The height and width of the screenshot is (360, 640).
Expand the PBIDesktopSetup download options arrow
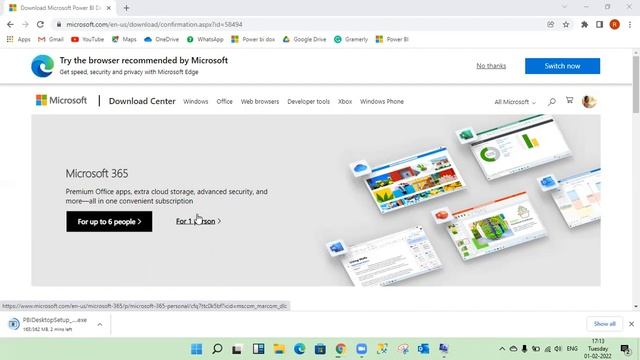[x=100, y=324]
